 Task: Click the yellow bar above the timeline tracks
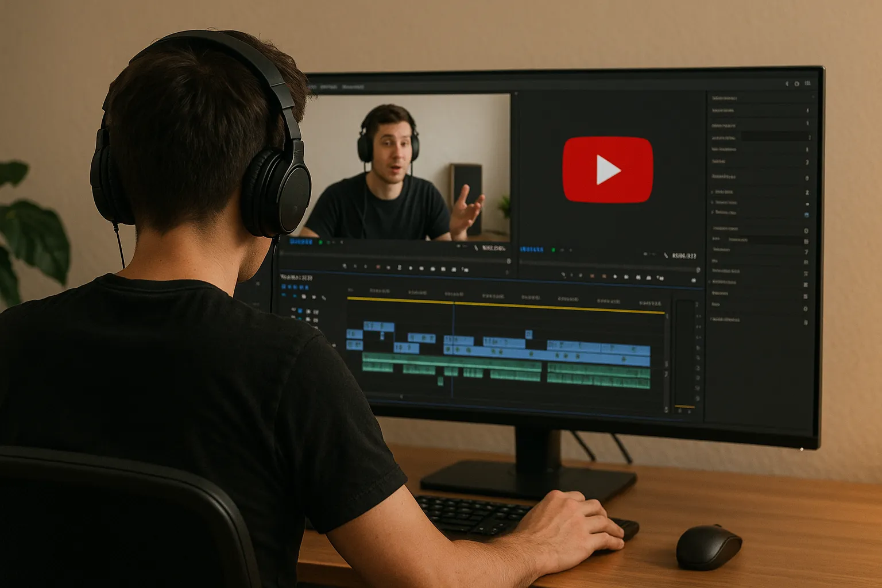tap(506, 305)
